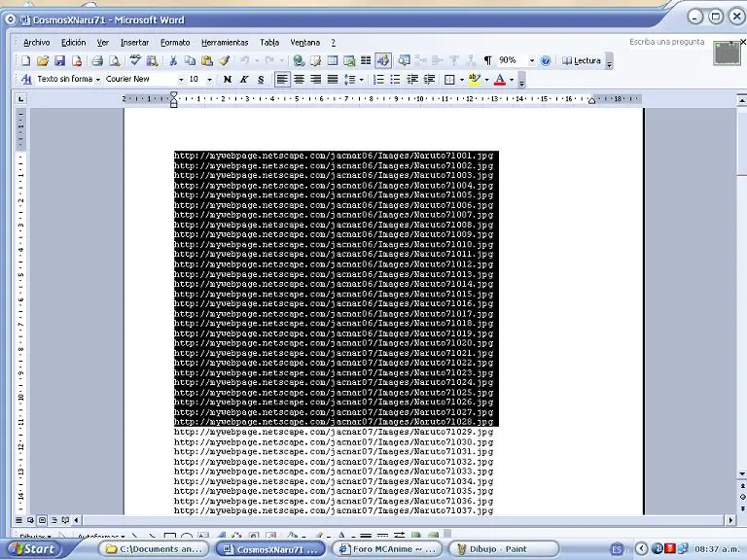Toggle Italic formatting (K button)

tap(244, 80)
